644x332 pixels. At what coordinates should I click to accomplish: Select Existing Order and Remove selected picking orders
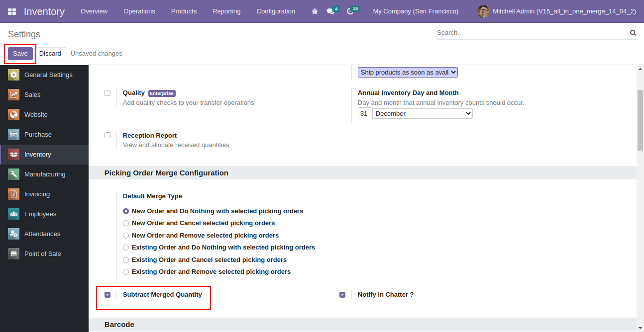[x=126, y=272]
